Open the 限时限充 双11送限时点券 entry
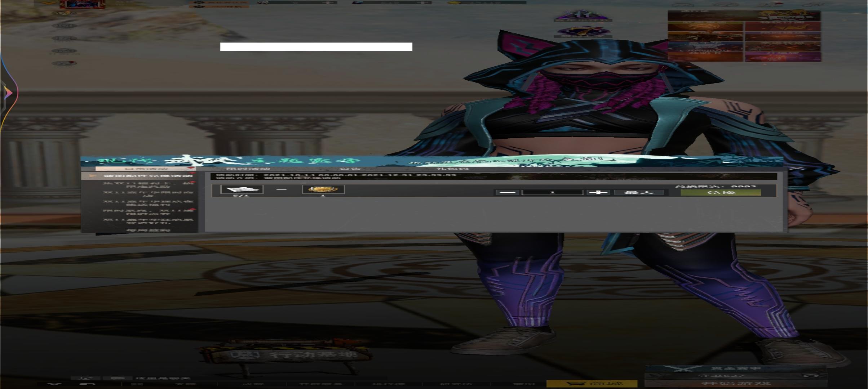 [x=148, y=212]
